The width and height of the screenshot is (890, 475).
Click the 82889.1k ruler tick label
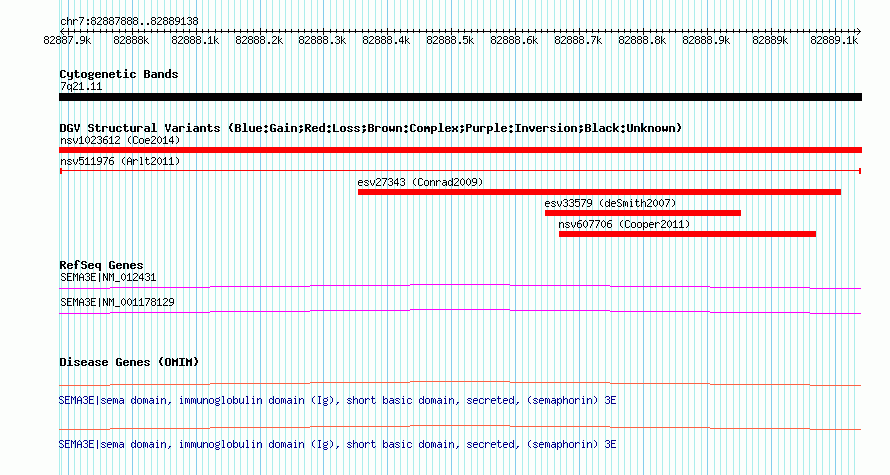click(x=834, y=40)
